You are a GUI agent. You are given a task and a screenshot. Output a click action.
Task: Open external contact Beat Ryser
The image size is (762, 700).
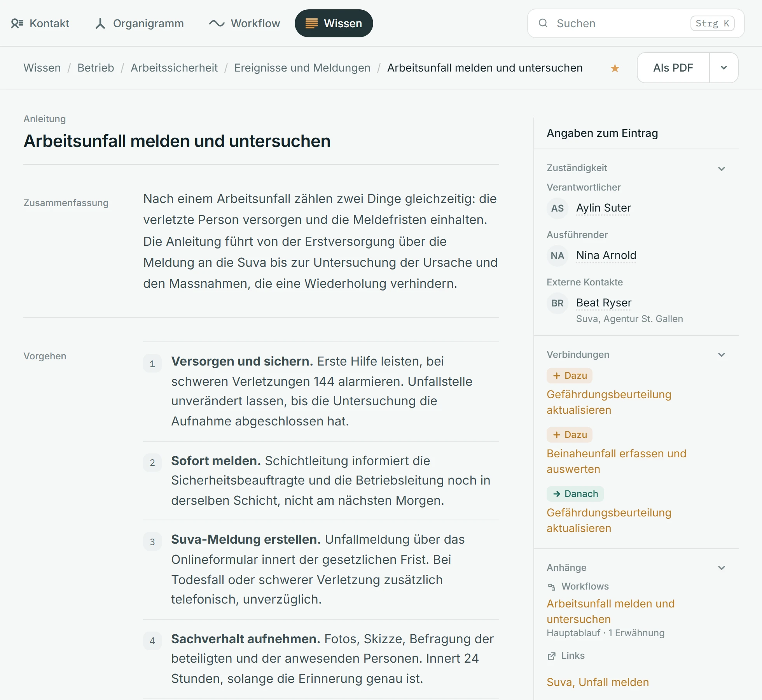pos(604,303)
